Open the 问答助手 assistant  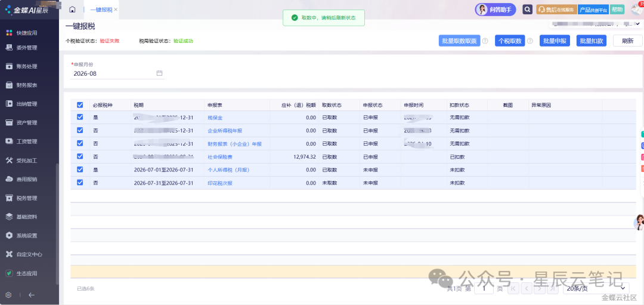tap(496, 10)
